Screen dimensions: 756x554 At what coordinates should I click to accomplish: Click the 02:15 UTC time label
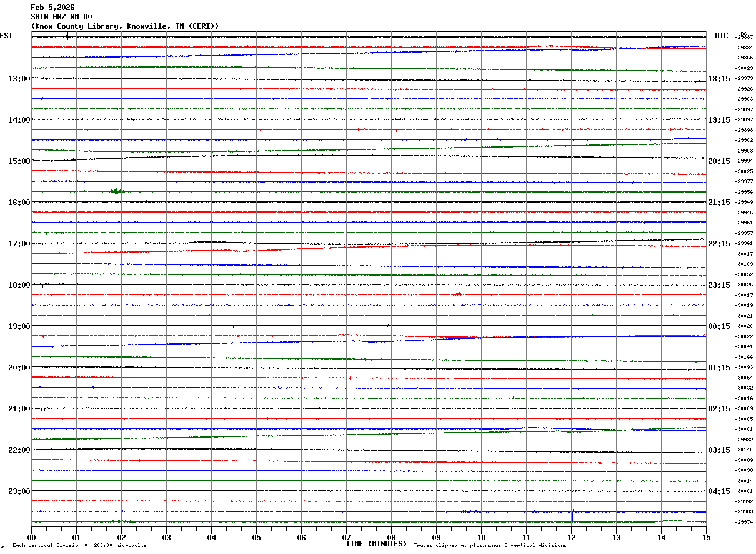[719, 409]
